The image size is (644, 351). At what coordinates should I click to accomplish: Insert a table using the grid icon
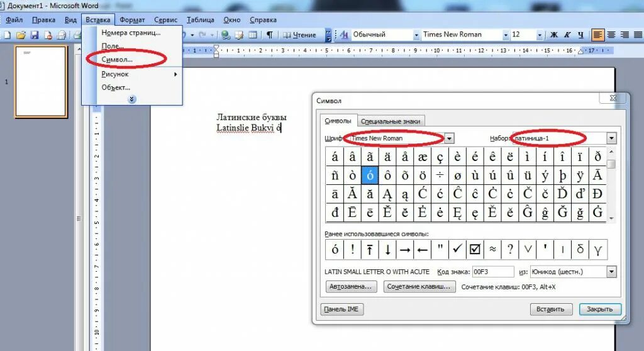253,35
